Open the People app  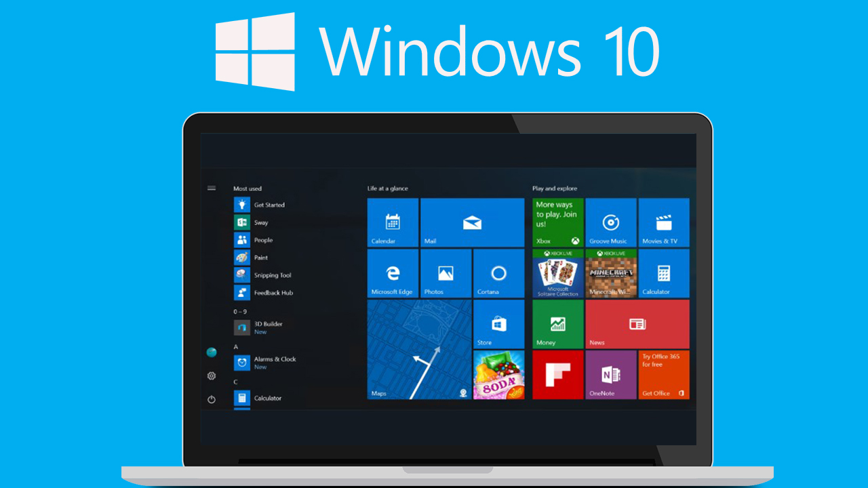254,240
